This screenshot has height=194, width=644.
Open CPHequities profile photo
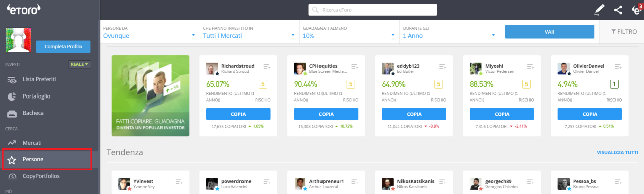pyautogui.click(x=300, y=69)
